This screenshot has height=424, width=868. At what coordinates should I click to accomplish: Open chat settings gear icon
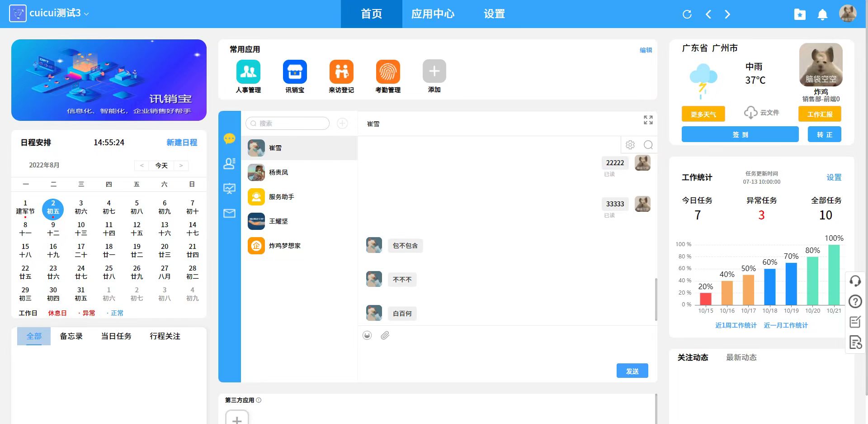(630, 145)
